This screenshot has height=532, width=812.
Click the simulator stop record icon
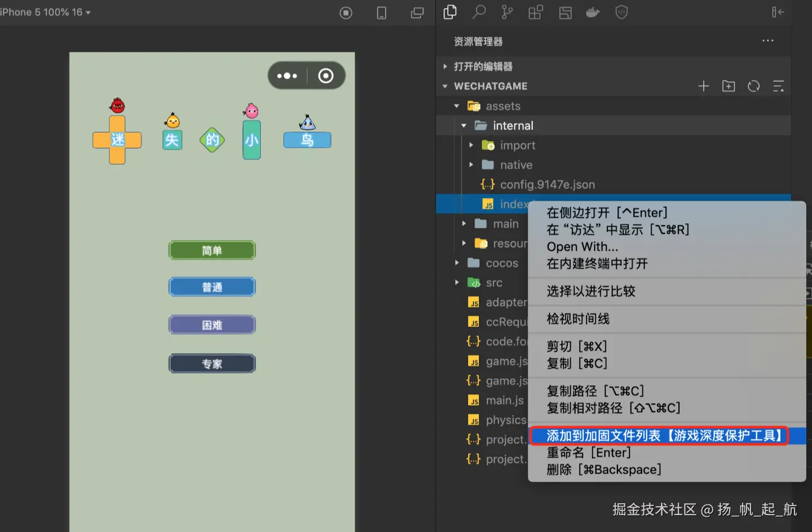(346, 12)
